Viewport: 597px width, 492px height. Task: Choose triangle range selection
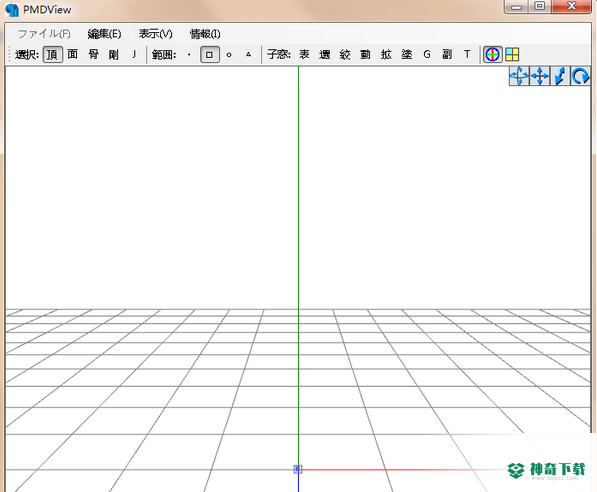click(249, 54)
